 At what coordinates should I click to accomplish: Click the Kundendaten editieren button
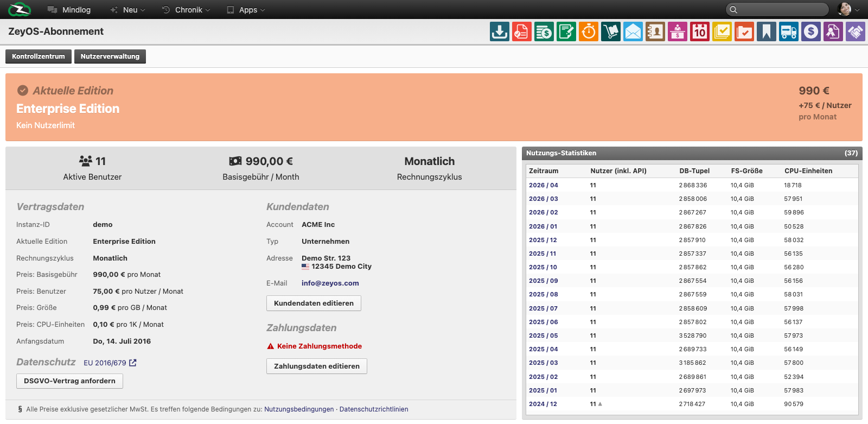coord(314,303)
